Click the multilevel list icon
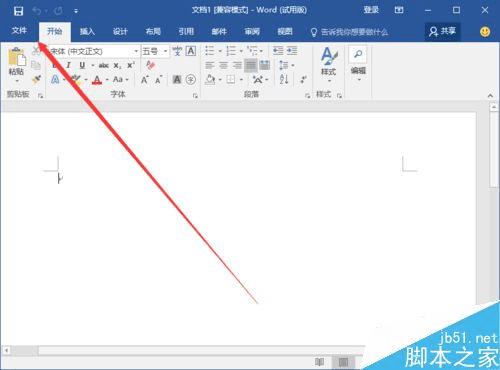 pos(252,51)
